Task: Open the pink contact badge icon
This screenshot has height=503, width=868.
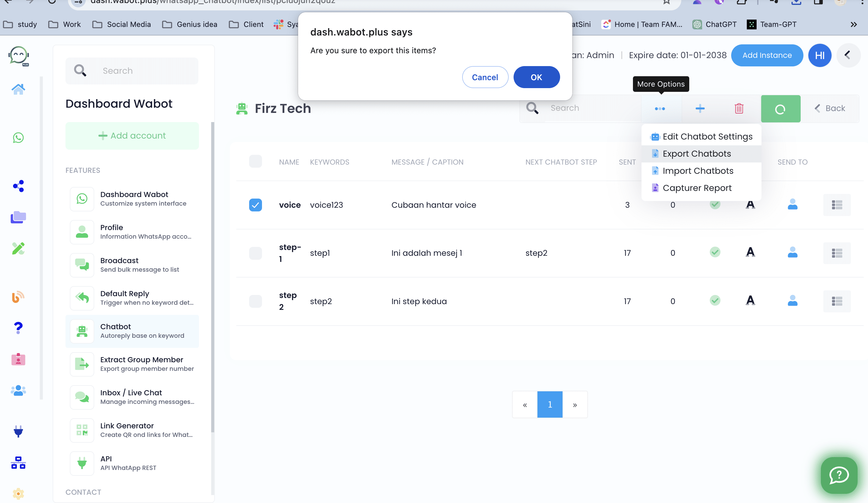Action: coord(18,359)
